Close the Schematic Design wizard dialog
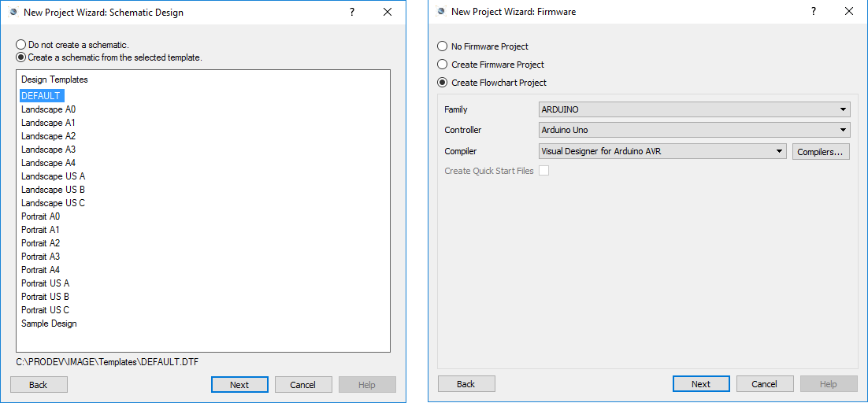The image size is (868, 403). pyautogui.click(x=387, y=12)
